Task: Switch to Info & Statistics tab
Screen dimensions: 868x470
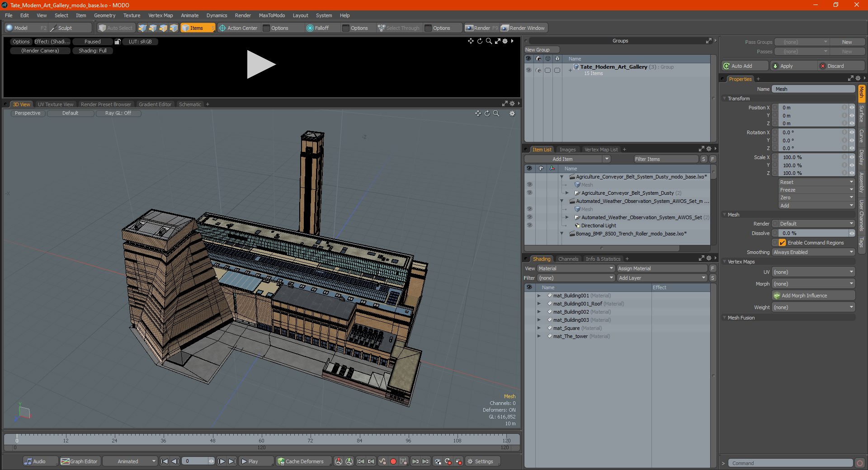Action: (x=603, y=259)
